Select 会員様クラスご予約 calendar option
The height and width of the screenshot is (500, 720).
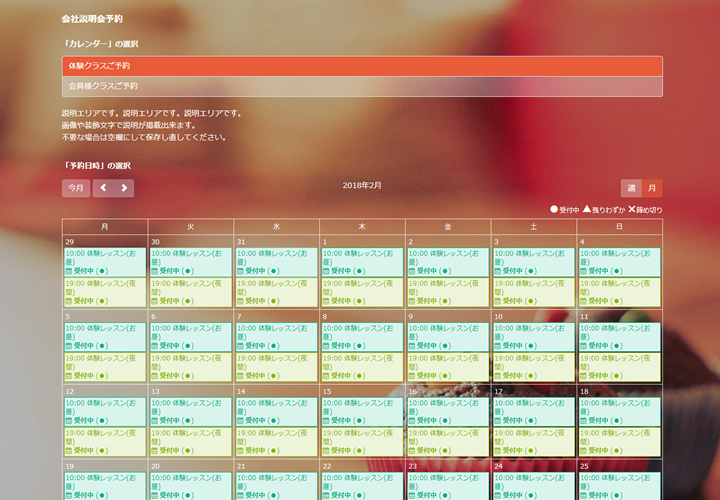pyautogui.click(x=362, y=87)
